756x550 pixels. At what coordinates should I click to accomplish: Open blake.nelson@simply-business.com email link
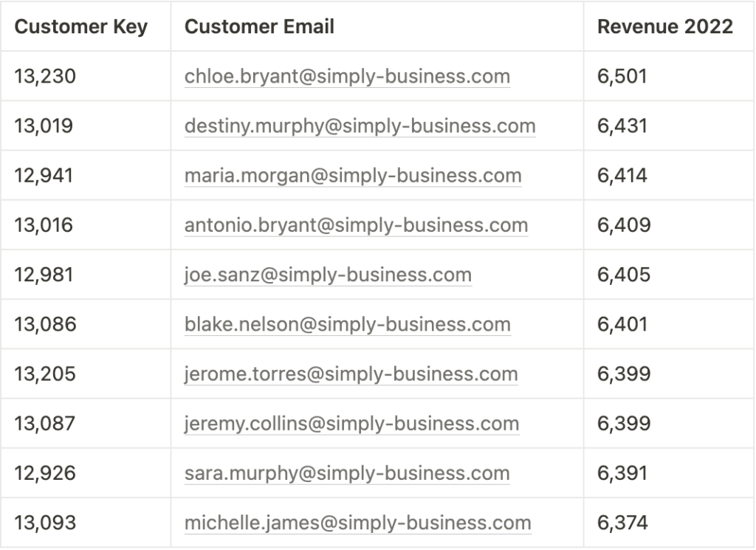(348, 324)
